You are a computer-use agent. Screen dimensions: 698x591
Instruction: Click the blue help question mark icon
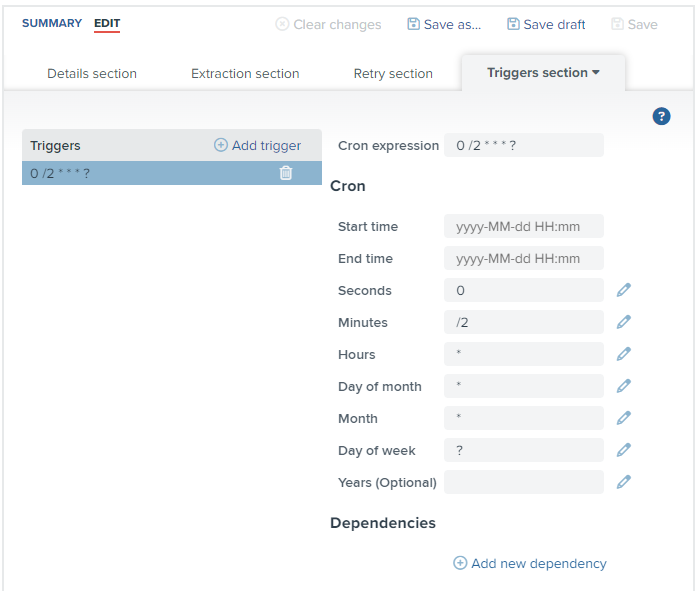pos(661,117)
